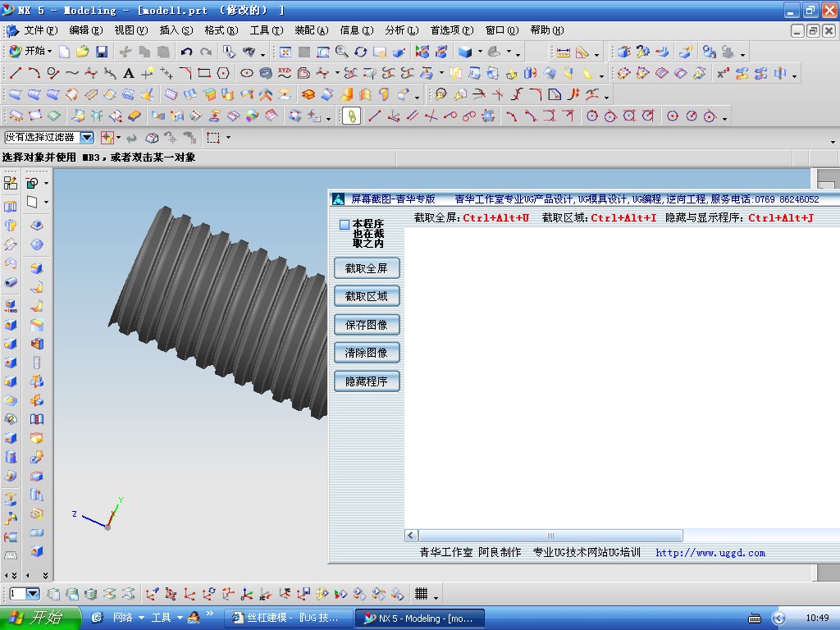Choose the Rectangle curve tool
Viewport: 840px width, 630px height.
(x=204, y=73)
